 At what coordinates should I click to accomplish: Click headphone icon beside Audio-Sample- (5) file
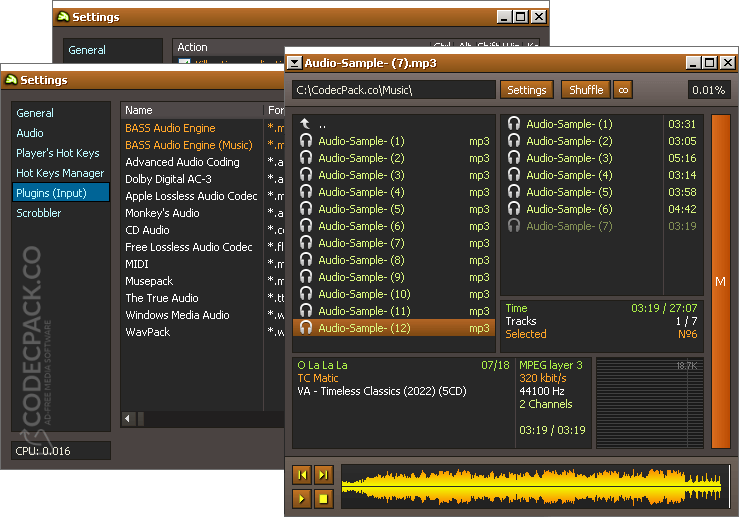click(x=305, y=209)
